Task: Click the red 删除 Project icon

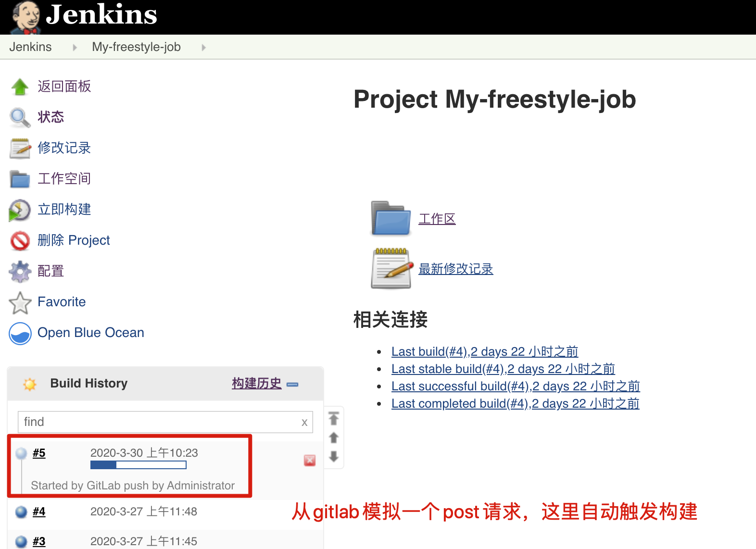Action: click(x=20, y=241)
